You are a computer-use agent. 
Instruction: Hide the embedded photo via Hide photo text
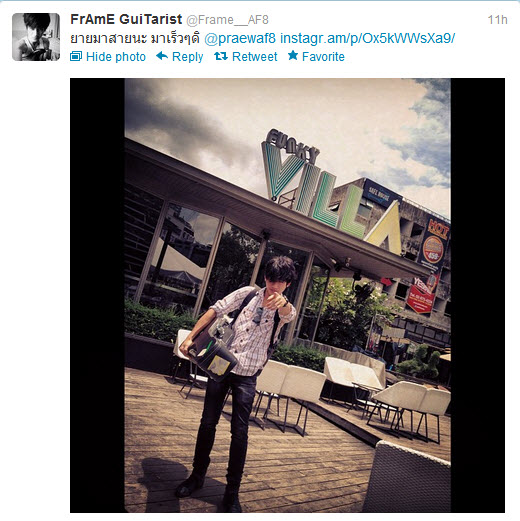(116, 57)
